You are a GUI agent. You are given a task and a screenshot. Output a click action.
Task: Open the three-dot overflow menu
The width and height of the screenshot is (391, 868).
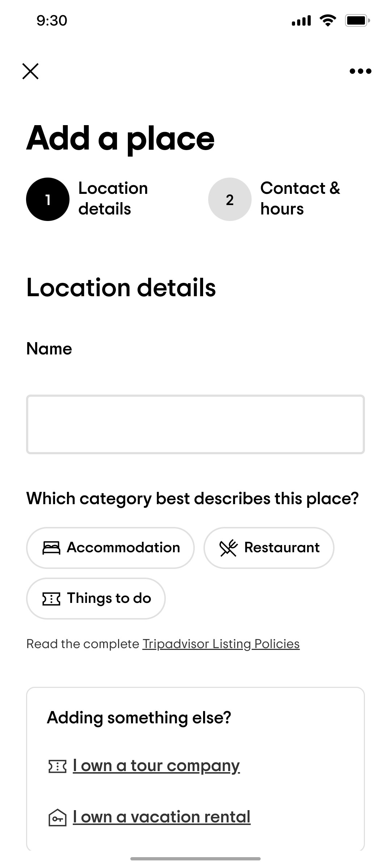360,71
